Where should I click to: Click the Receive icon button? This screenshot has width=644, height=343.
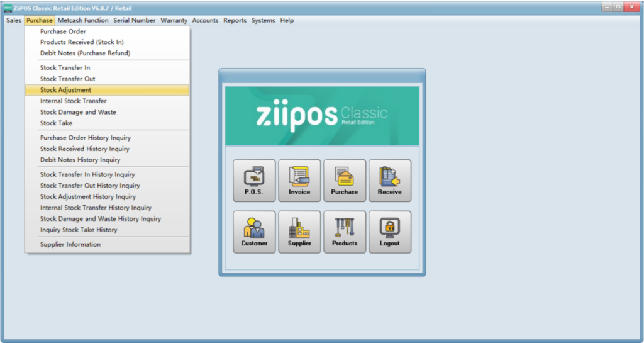point(390,181)
